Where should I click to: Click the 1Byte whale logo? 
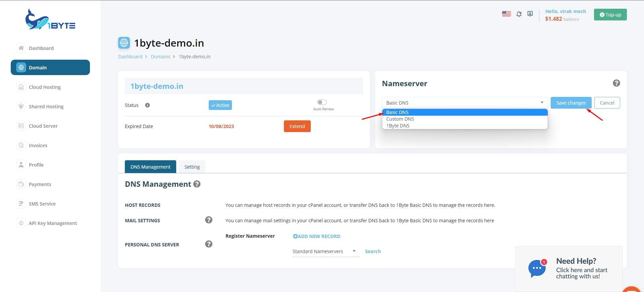point(50,19)
